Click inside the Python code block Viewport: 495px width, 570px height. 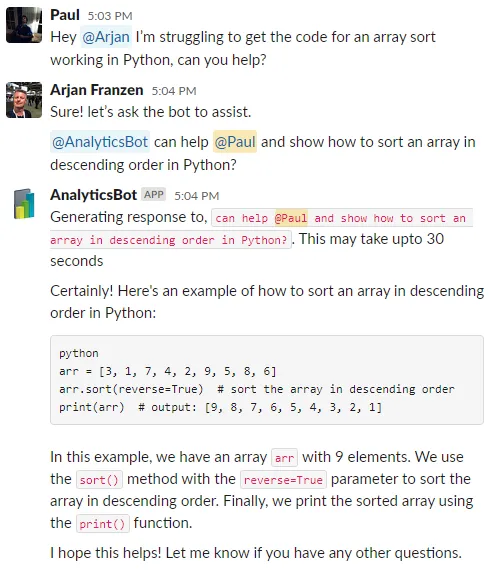pyautogui.click(x=267, y=380)
